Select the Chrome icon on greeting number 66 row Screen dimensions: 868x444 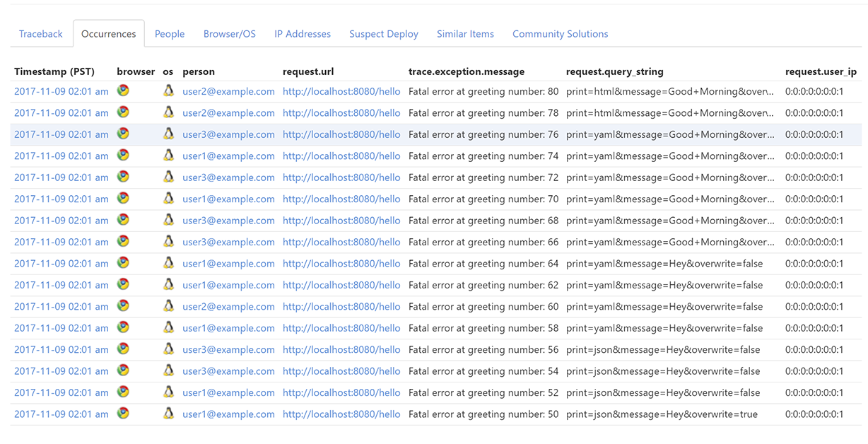tap(123, 241)
